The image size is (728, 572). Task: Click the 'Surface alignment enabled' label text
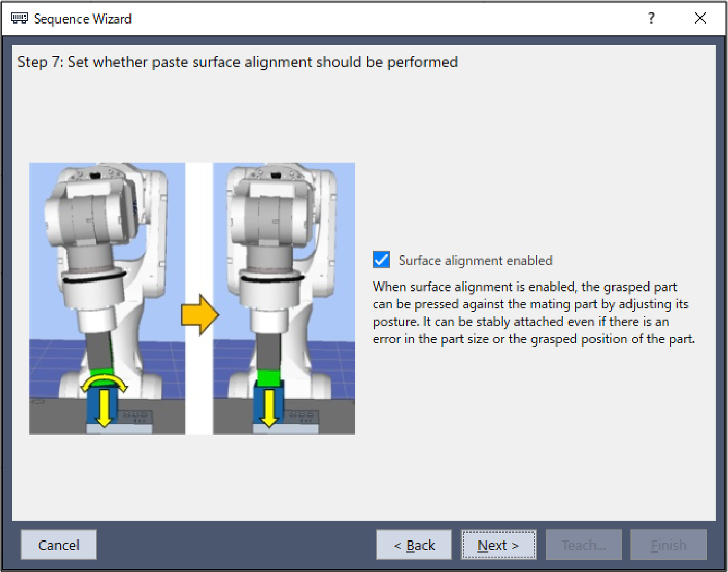(x=475, y=261)
